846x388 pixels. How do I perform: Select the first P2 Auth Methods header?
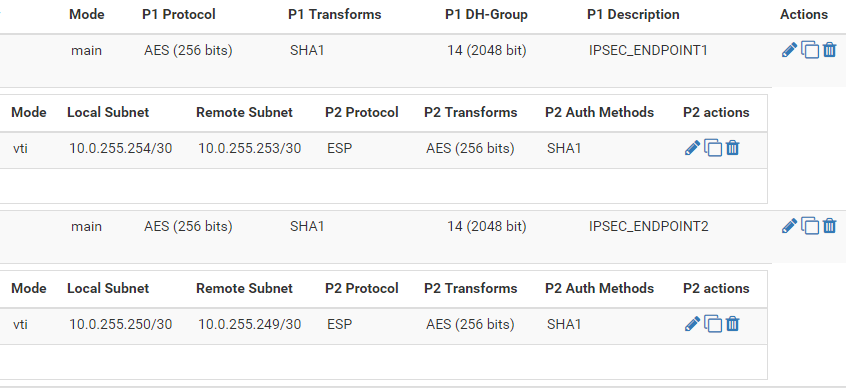pos(599,112)
